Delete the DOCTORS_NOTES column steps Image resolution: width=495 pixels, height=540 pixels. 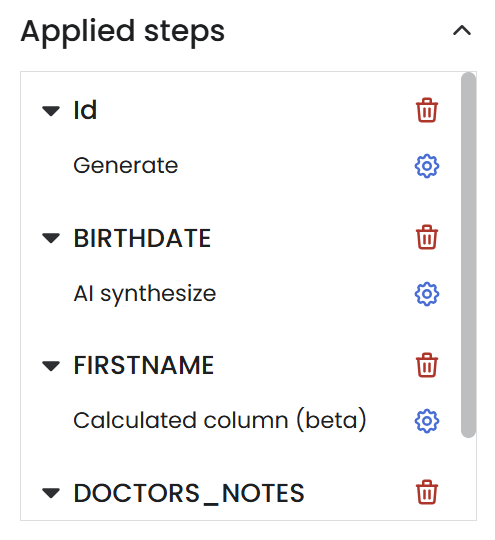tap(426, 492)
